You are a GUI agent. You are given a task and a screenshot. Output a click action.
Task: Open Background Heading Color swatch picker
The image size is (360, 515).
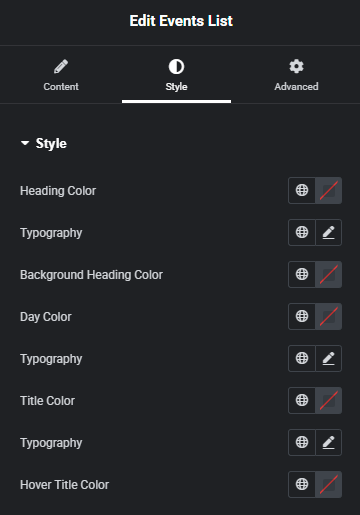pos(328,274)
